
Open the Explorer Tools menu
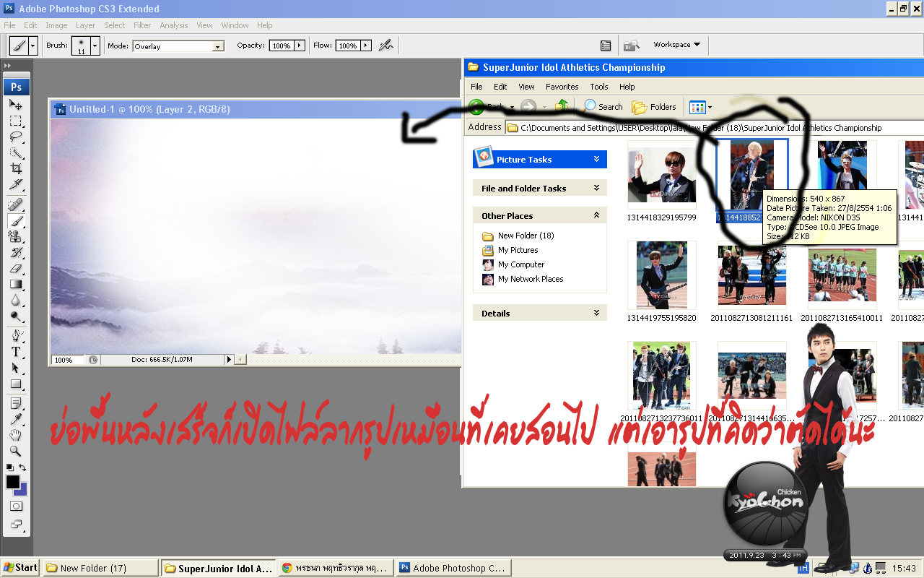coord(599,87)
